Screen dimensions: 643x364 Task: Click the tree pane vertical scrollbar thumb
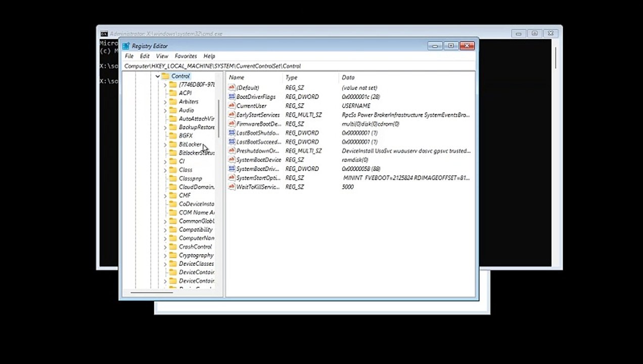pyautogui.click(x=218, y=119)
